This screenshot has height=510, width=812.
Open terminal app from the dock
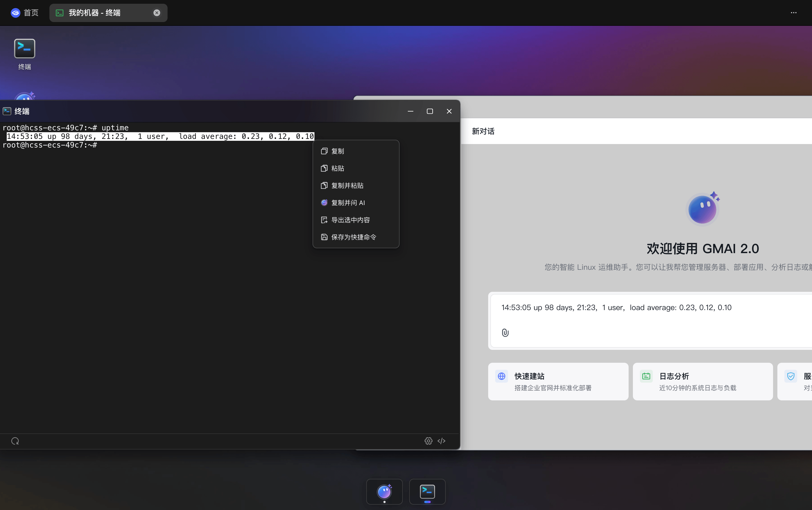[427, 492]
